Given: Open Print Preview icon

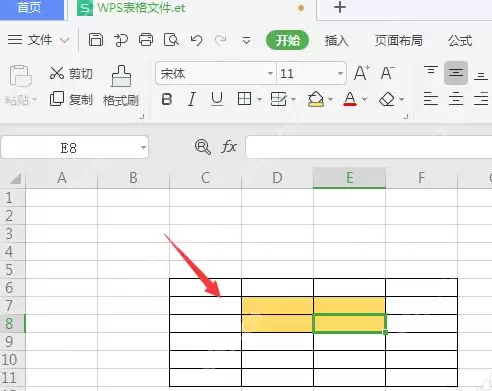Looking at the screenshot, I should click(171, 40).
